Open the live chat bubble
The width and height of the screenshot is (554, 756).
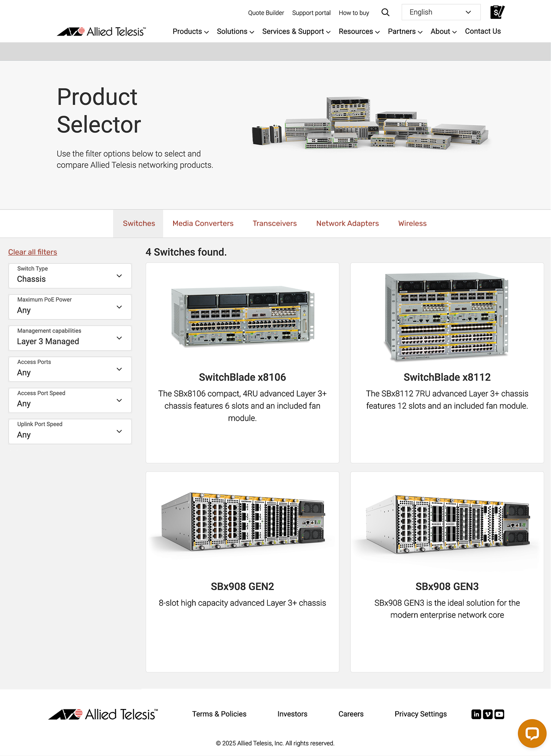(532, 733)
